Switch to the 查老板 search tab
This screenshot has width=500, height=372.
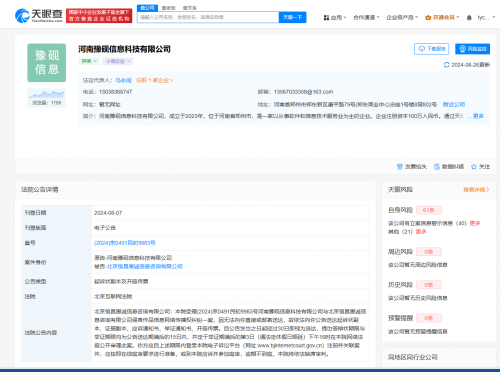[x=169, y=8]
